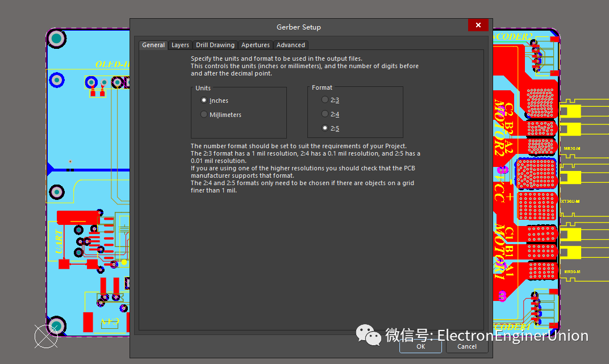Choose Millimeters as the unit
The height and width of the screenshot is (364, 609).
tap(205, 115)
